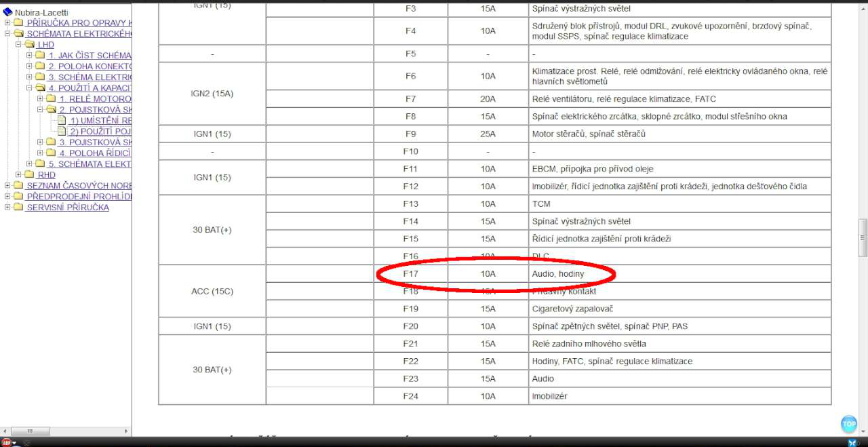Click the TOP scroll-to-top button
The width and height of the screenshot is (868, 447).
point(848,425)
